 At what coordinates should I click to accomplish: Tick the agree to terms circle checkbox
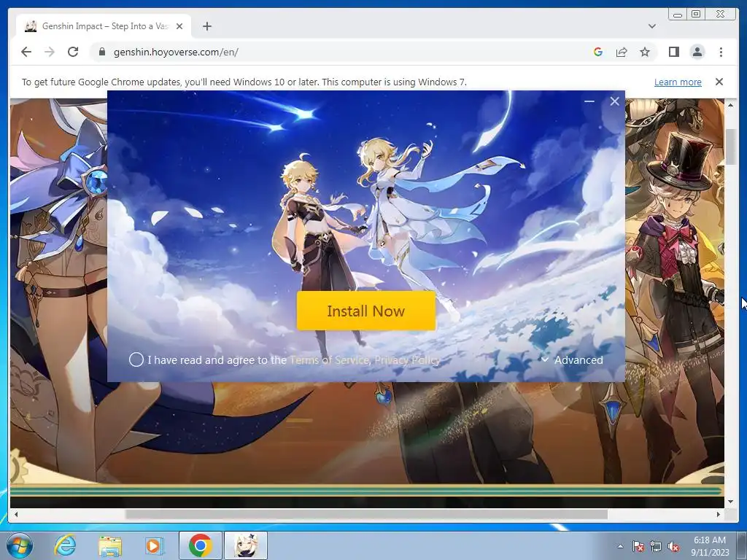pos(136,359)
